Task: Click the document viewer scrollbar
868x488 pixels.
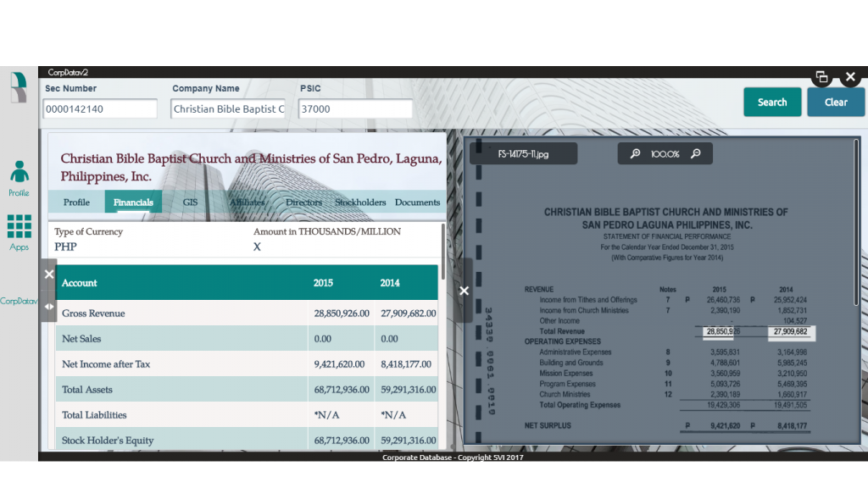Action: tap(856, 223)
